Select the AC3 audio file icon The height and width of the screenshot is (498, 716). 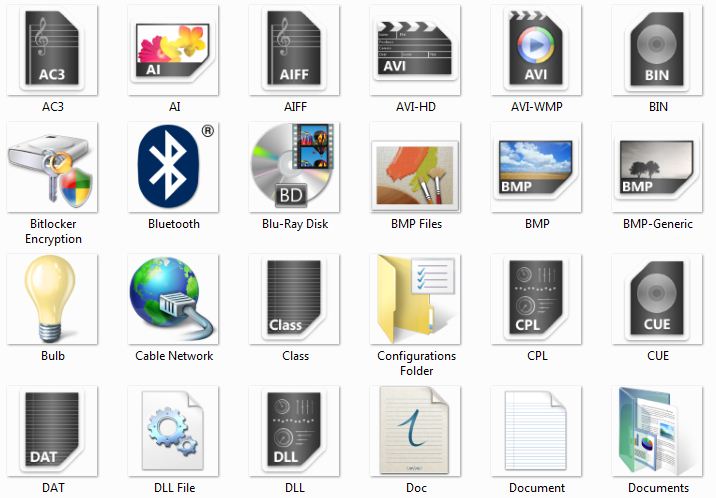click(52, 50)
